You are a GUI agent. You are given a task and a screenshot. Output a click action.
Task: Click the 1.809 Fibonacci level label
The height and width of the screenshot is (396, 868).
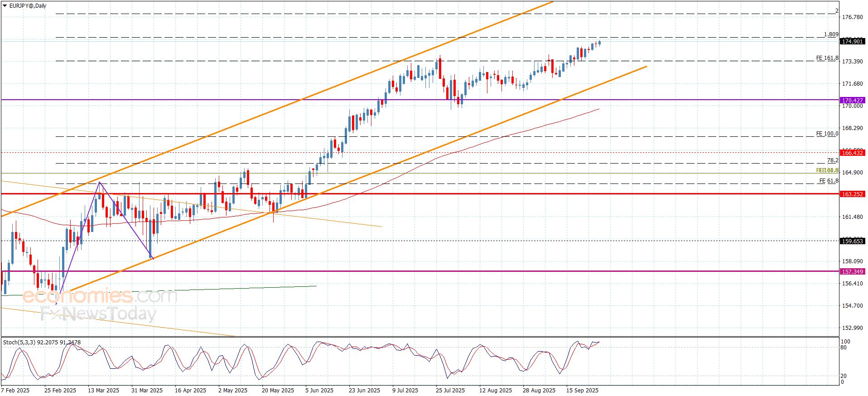(x=831, y=34)
